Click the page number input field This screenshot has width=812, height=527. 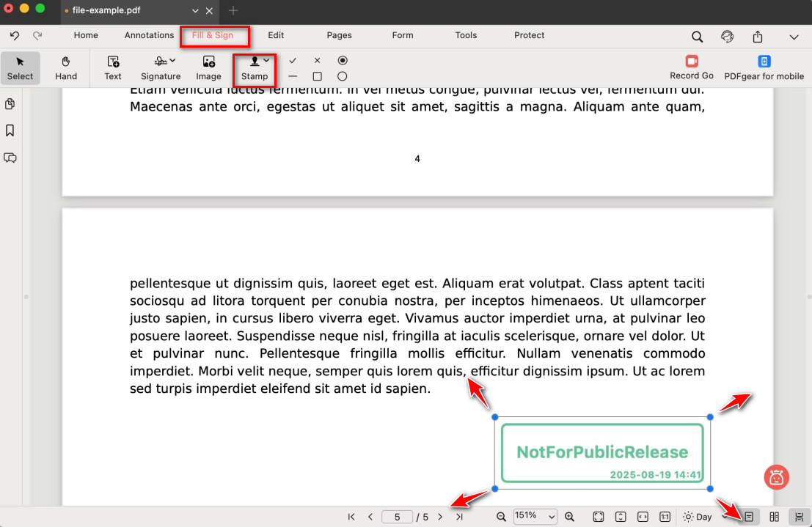pyautogui.click(x=397, y=517)
